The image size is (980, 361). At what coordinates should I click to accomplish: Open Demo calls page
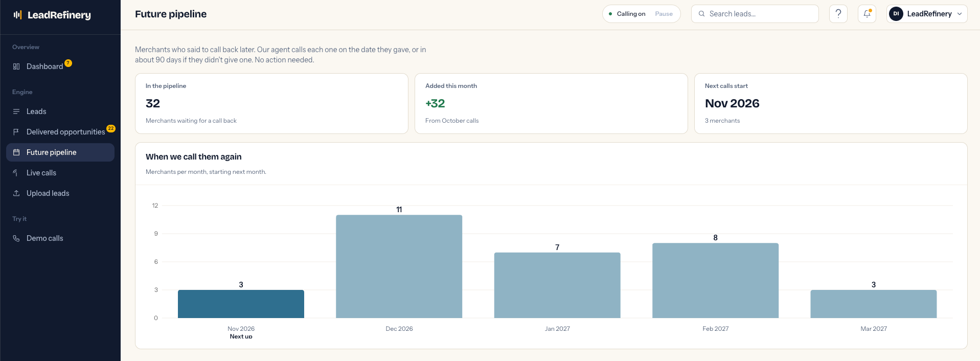point(60,238)
